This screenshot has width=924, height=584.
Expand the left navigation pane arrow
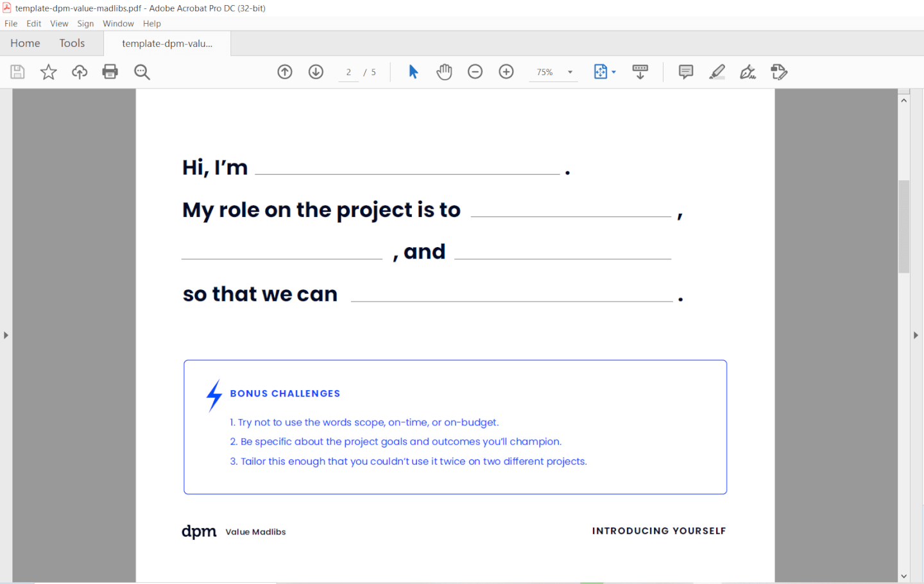6,335
